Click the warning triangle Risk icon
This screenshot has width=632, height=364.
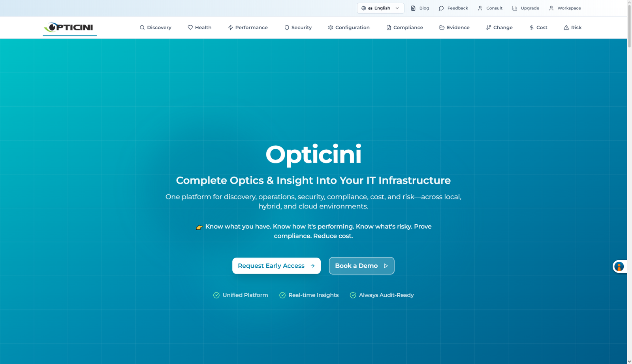tap(566, 28)
